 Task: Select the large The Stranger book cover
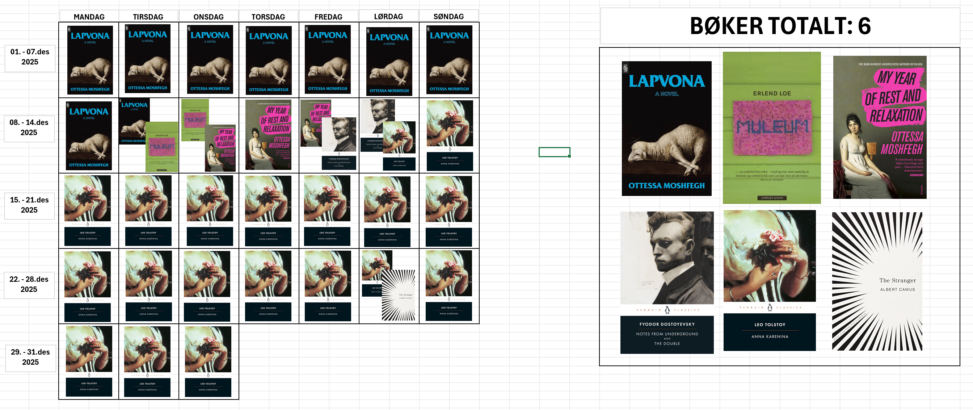coord(879,281)
